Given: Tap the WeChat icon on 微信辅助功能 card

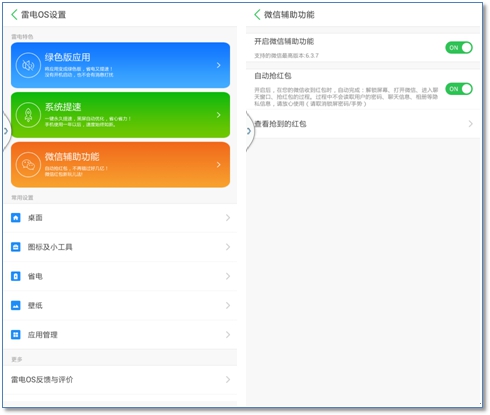Looking at the screenshot, I should coord(28,165).
